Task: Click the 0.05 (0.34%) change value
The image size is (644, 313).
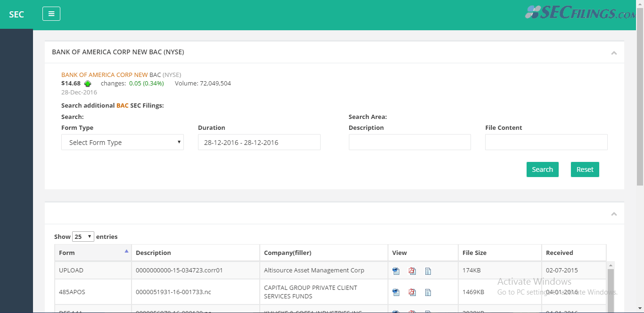Action: [x=147, y=84]
